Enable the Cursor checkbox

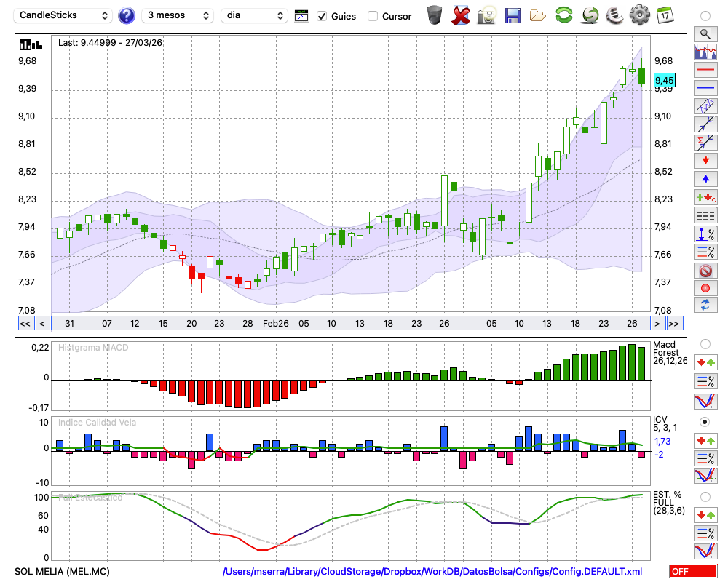point(373,16)
